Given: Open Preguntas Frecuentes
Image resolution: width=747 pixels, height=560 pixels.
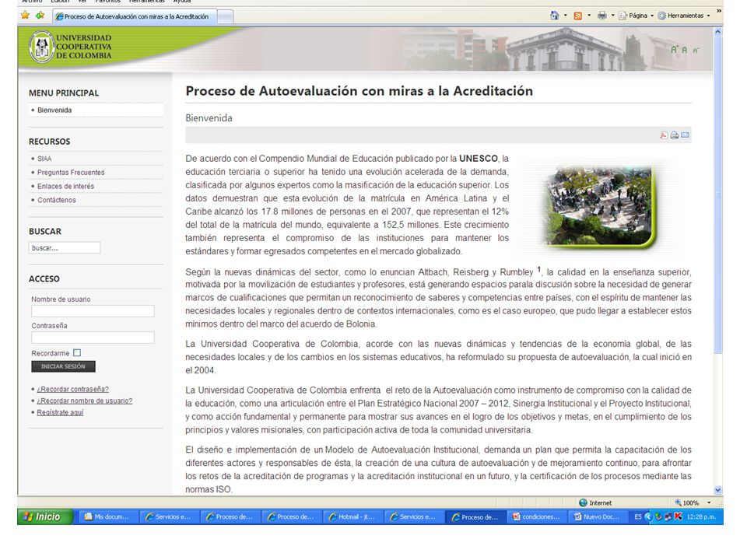Looking at the screenshot, I should coord(71,173).
